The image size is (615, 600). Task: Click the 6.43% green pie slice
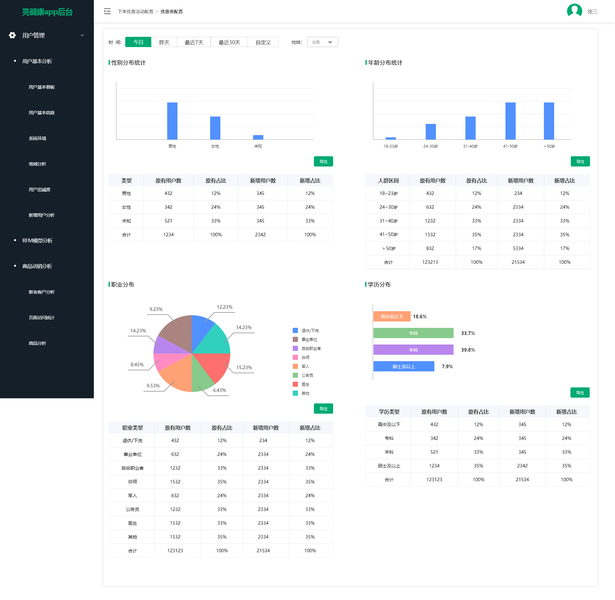[x=201, y=376]
